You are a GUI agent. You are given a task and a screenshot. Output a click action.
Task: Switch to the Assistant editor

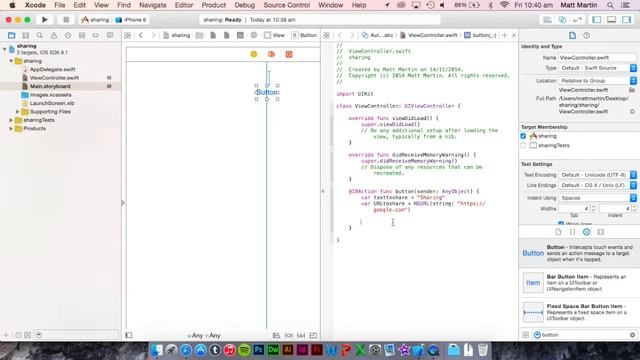click(x=562, y=20)
